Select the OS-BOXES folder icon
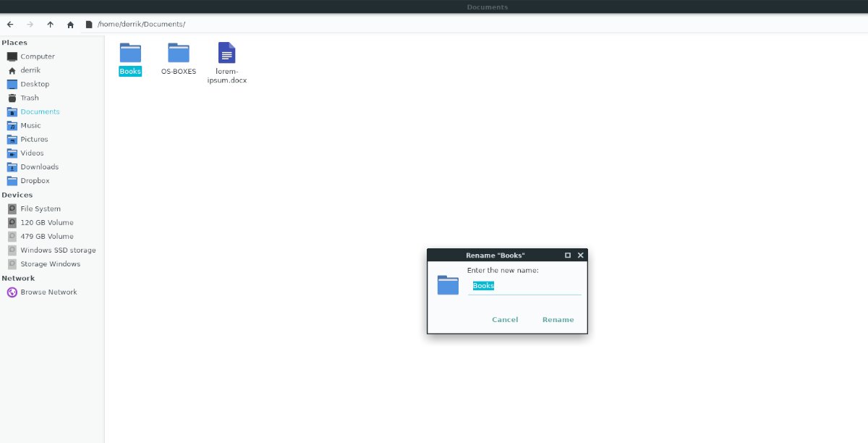The image size is (868, 443). tap(179, 53)
